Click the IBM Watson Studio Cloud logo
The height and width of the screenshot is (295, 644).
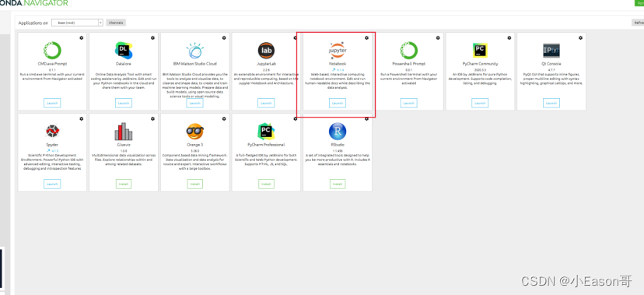point(194,50)
